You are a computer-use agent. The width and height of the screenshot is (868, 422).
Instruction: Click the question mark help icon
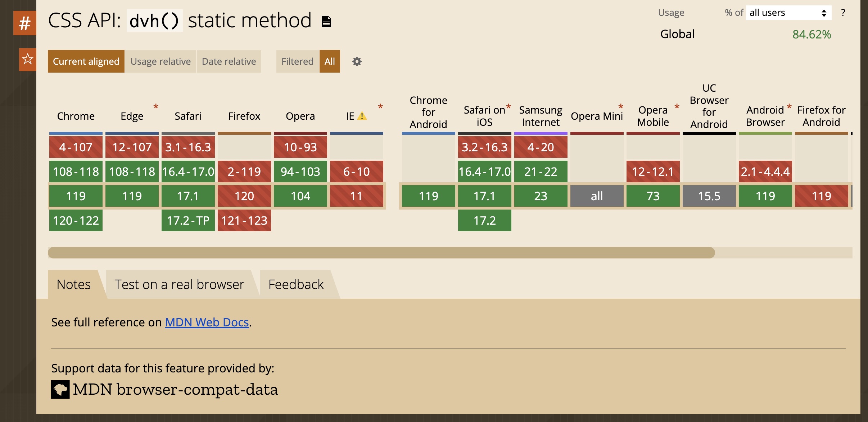pyautogui.click(x=843, y=13)
